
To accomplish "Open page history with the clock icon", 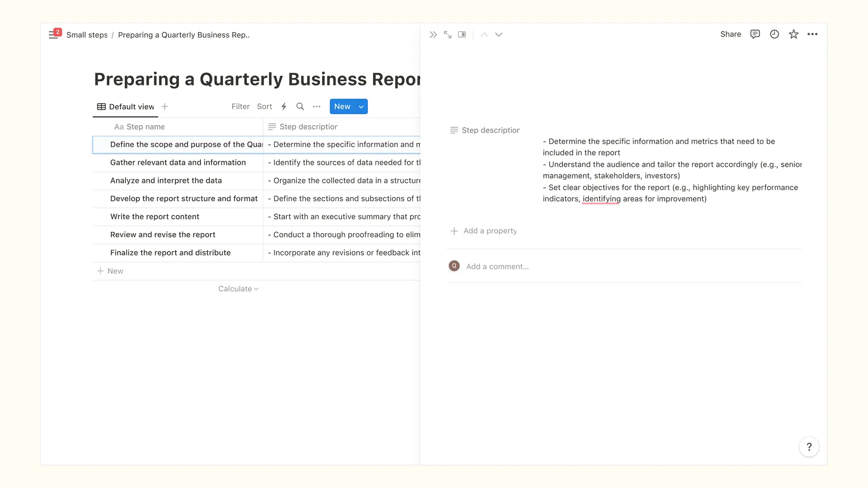I will click(x=774, y=34).
